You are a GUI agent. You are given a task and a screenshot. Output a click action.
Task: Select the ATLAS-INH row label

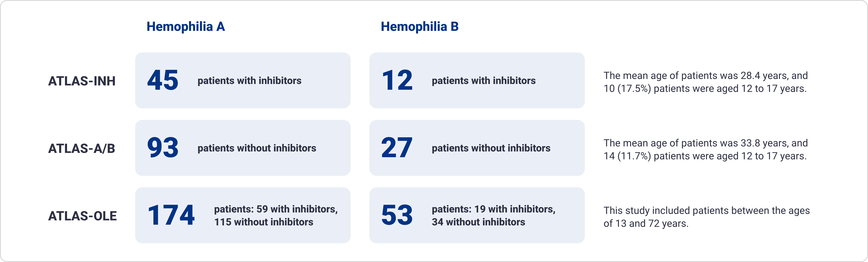click(x=82, y=81)
